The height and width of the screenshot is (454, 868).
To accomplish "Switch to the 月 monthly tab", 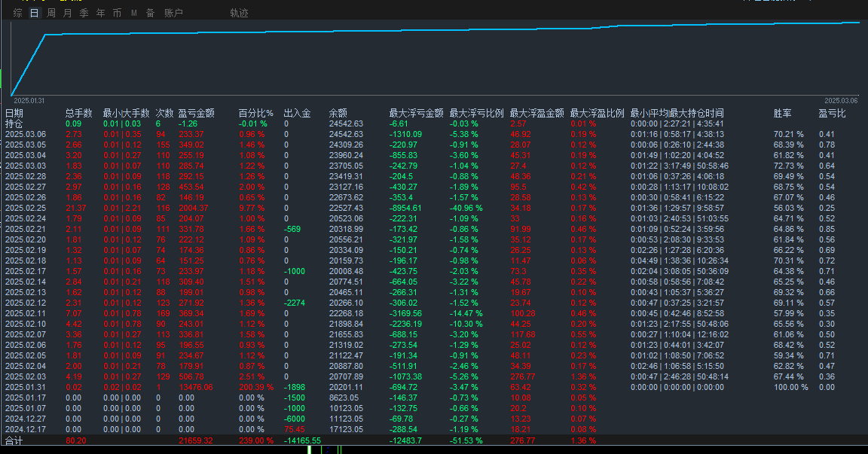I will pos(68,13).
